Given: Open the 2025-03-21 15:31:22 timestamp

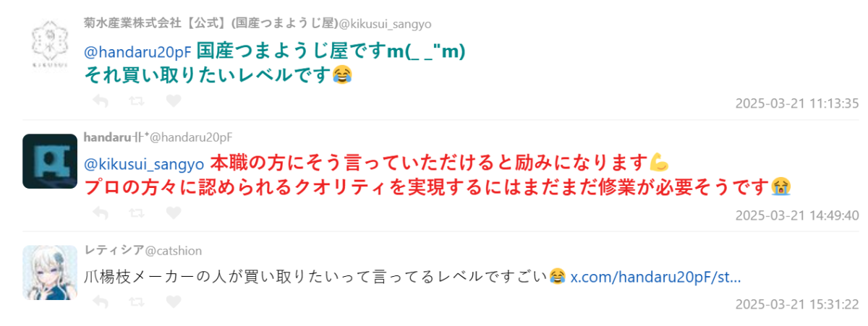Looking at the screenshot, I should 796,304.
